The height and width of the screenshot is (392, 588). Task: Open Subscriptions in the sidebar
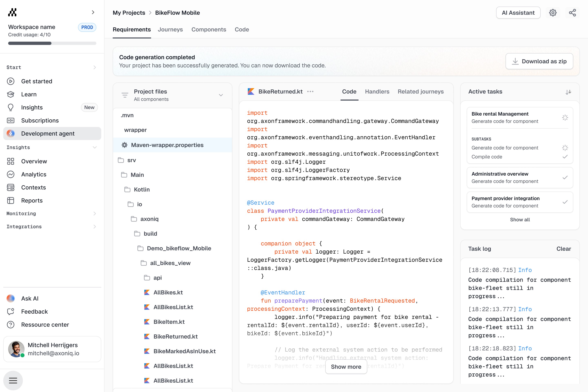tap(40, 120)
